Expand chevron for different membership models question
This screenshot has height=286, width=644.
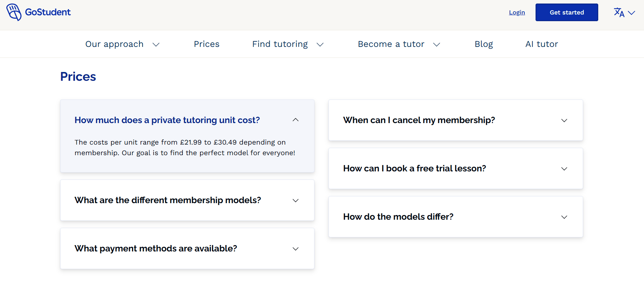[295, 201]
